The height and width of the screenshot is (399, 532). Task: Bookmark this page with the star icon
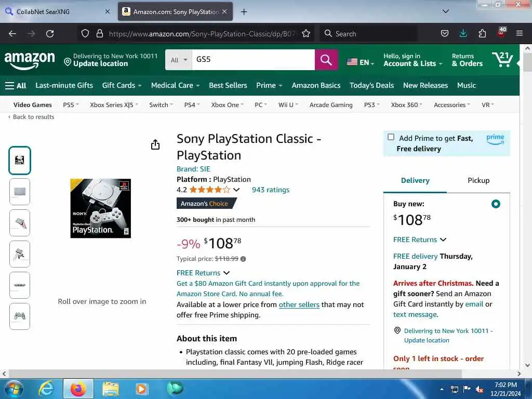(306, 33)
